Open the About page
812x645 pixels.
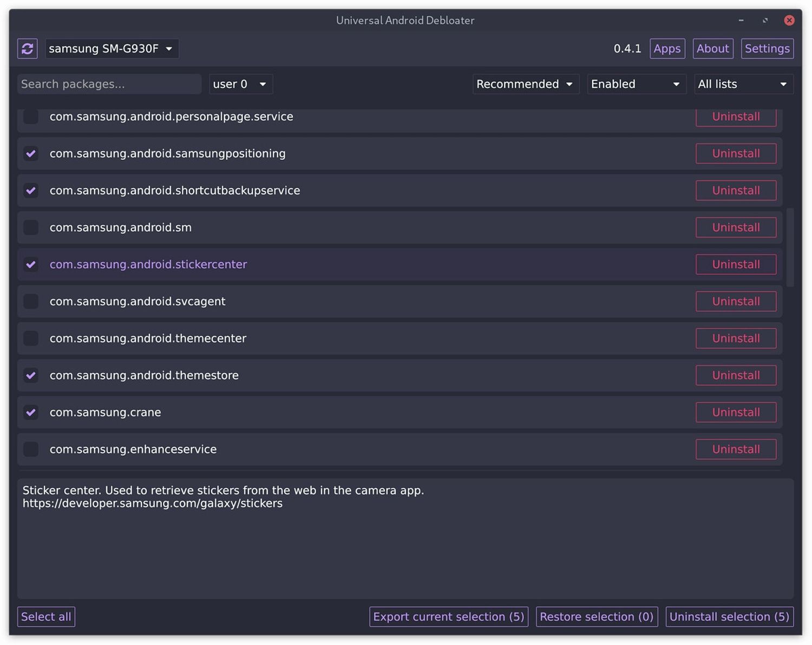coord(712,49)
